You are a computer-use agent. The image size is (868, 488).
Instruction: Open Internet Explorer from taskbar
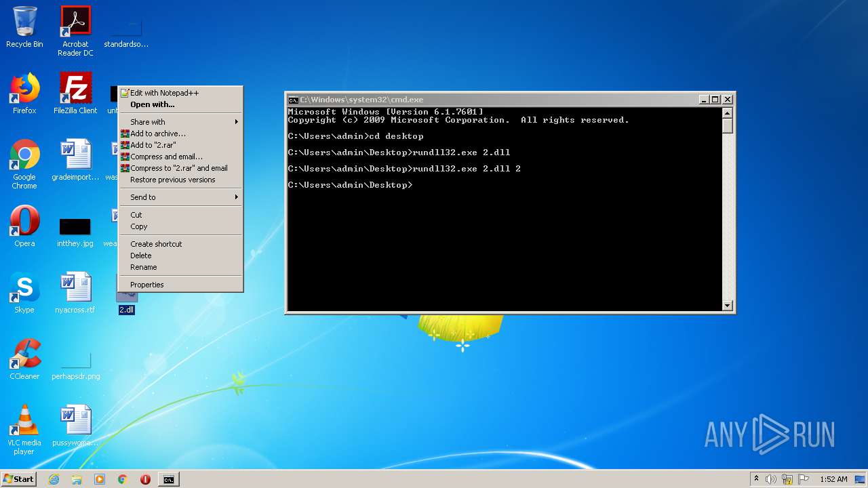click(54, 479)
